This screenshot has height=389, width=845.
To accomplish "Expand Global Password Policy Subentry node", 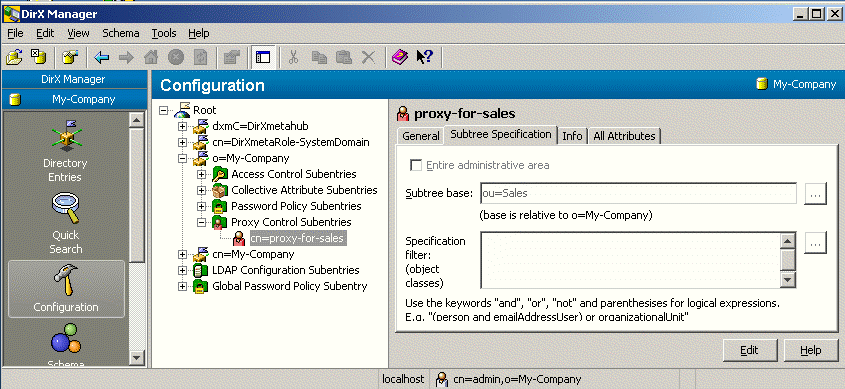I will [x=182, y=286].
